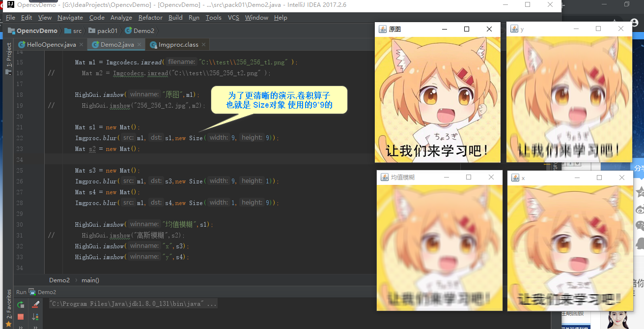The image size is (644, 329).
Task: Select pack01 in the navigation breadcrumb
Action: pos(103,30)
